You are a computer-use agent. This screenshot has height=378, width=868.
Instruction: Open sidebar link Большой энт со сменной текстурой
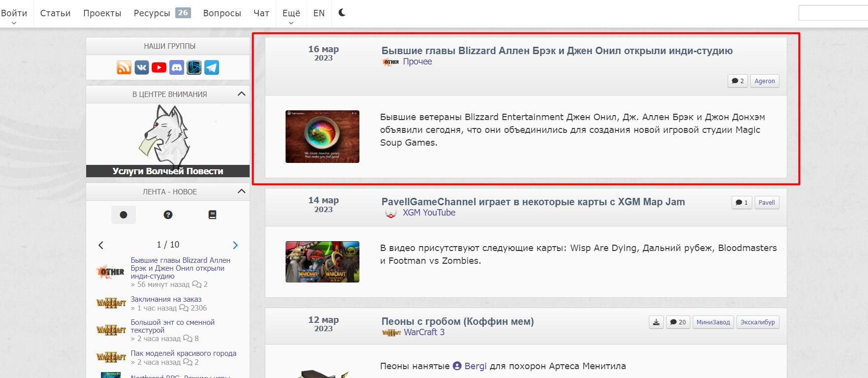(x=173, y=326)
